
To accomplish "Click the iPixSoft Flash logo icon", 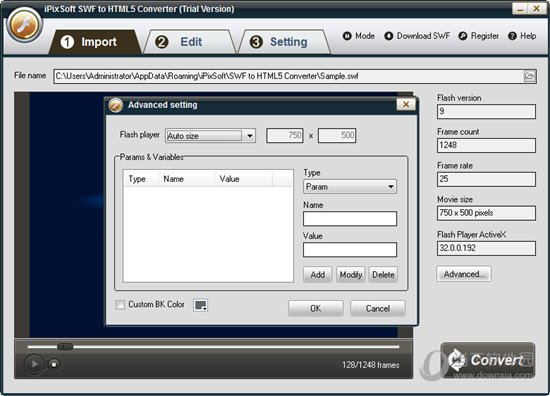I will pos(25,26).
